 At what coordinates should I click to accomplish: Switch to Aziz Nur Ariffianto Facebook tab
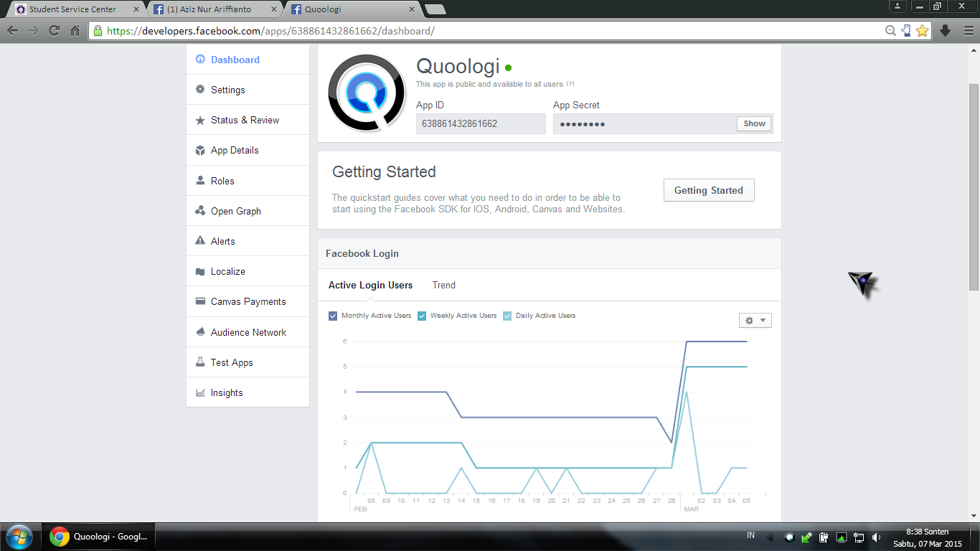(214, 9)
